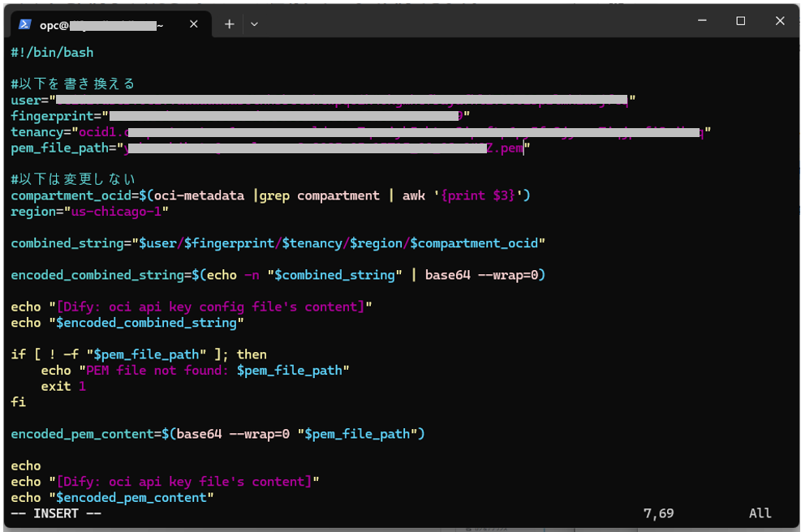Minimize the terminal window
801x532 pixels.
[703, 21]
